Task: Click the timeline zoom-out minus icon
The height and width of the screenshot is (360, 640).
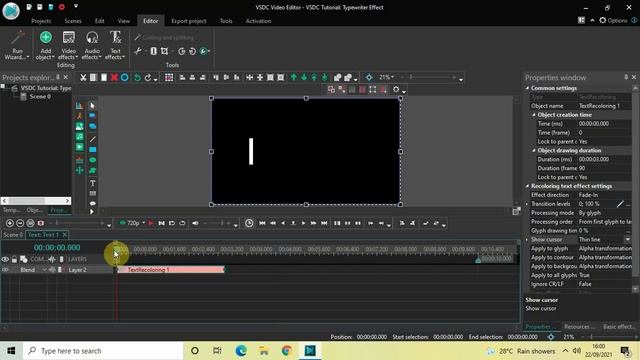Action: [20, 223]
